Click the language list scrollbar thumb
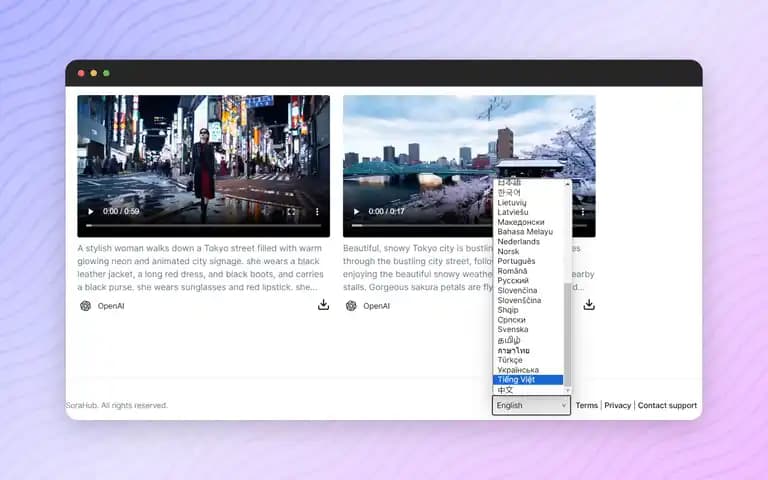This screenshot has height=480, width=768. coord(568,335)
